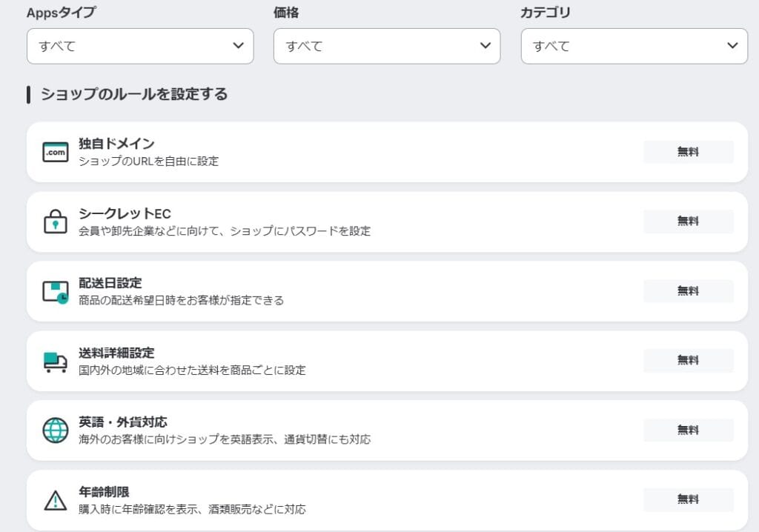Viewport: 759px width, 532px height.
Task: Open the 送料詳細設定 app title
Action: [116, 353]
